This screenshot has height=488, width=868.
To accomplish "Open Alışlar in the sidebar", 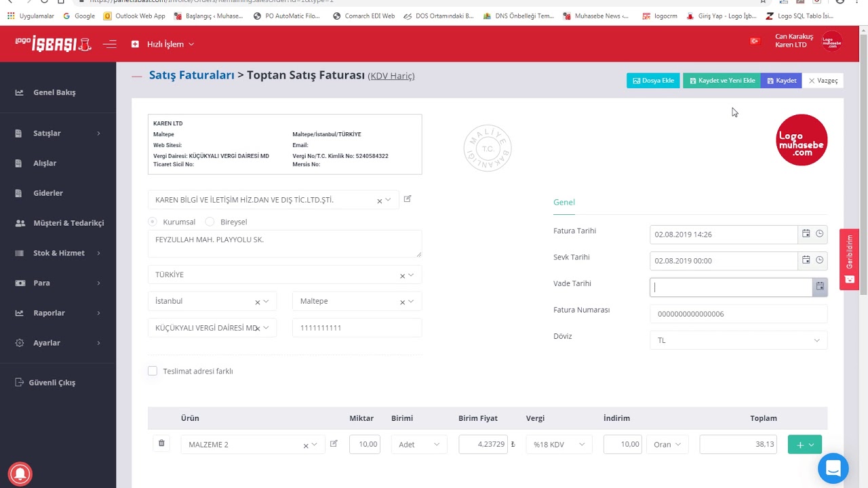I will click(x=45, y=163).
